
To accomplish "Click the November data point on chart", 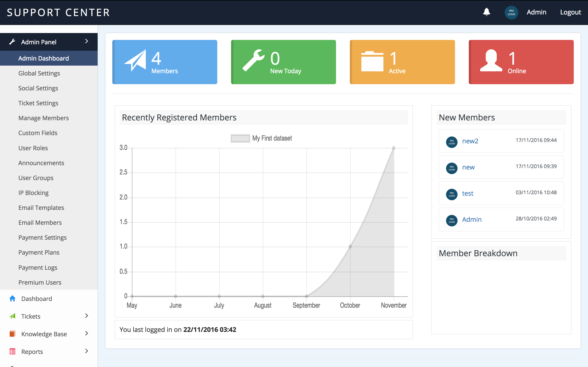I will 394,148.
